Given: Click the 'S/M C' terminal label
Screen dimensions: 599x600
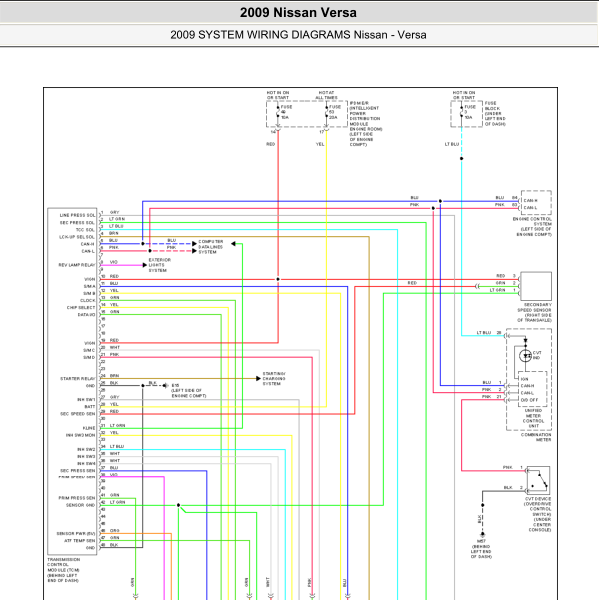Looking at the screenshot, I should click(89, 351).
